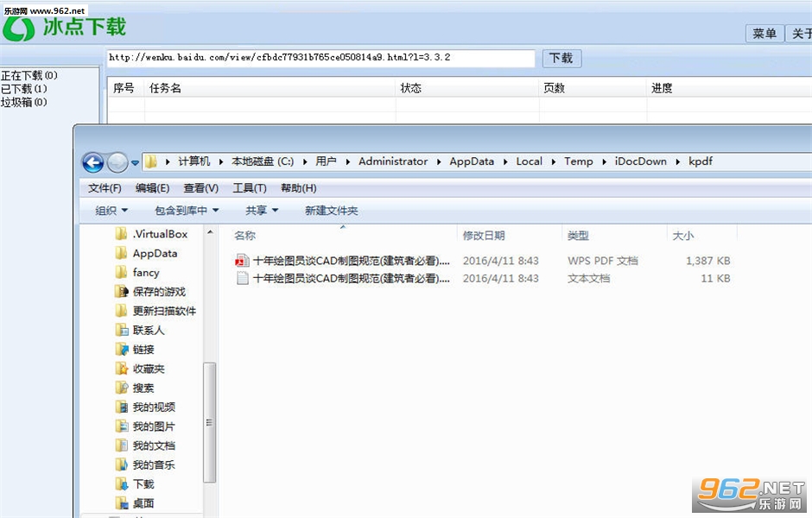Click the navigation pane scrollbar thumb
Viewport: 812px width, 518px height.
(x=209, y=422)
